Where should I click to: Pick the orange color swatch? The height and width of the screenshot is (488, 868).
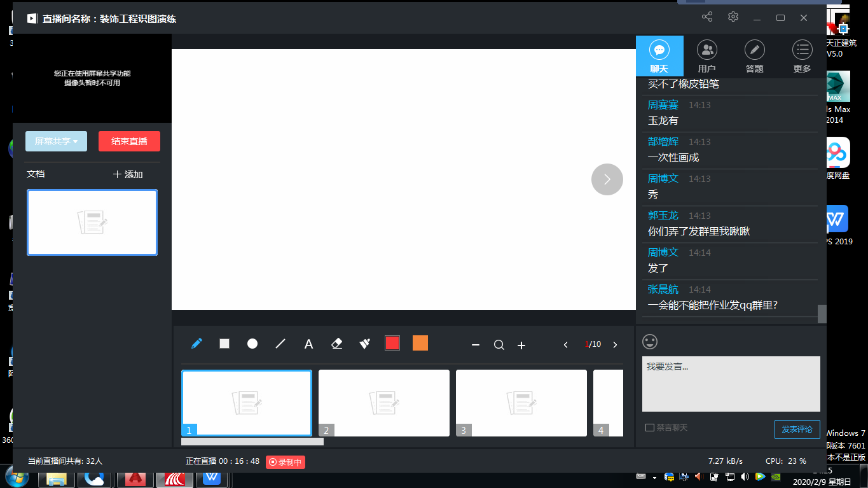[420, 343]
